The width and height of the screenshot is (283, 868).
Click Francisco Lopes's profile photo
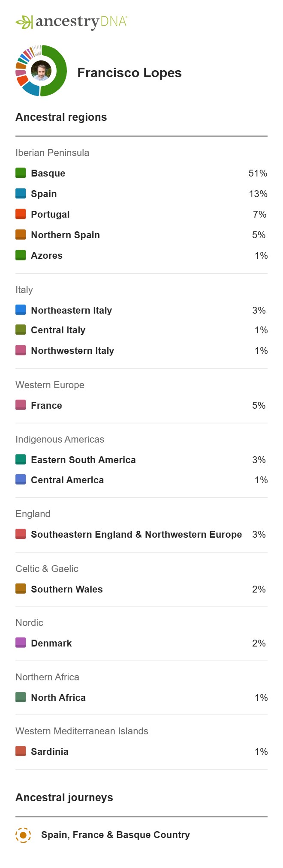click(x=41, y=71)
